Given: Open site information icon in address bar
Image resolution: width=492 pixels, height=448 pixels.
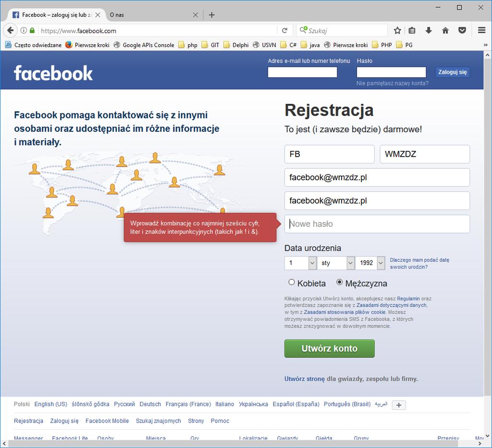Looking at the screenshot, I should 24,30.
